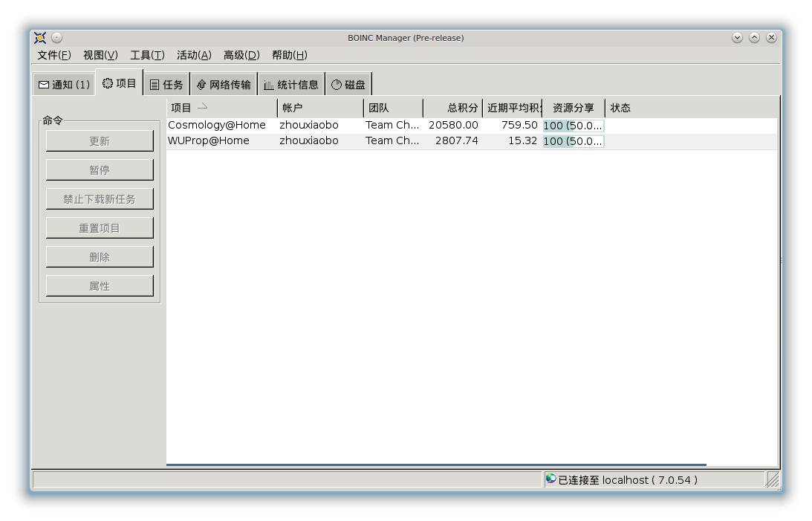
Task: Click the 暂停 command button
Action: click(x=100, y=170)
